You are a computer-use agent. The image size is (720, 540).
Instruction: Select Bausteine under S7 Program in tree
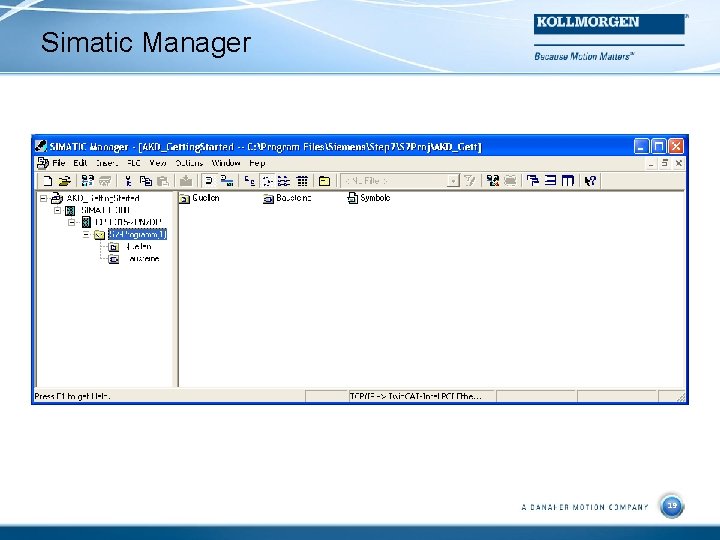[143, 259]
